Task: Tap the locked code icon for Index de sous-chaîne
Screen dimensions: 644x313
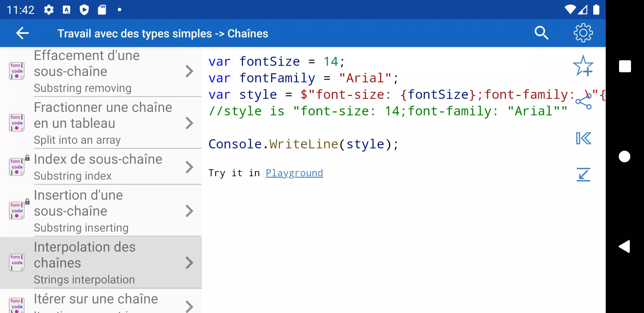Action: 17,167
